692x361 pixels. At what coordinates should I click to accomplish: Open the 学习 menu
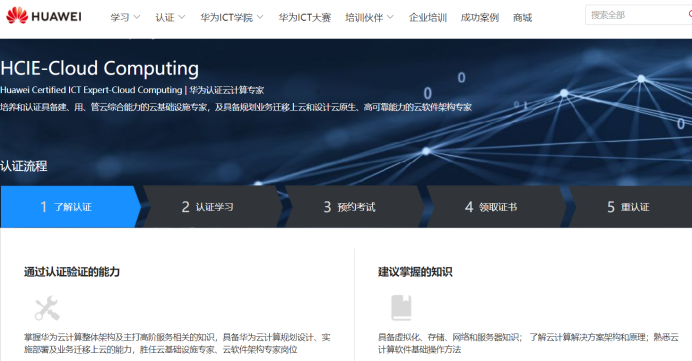tap(120, 18)
